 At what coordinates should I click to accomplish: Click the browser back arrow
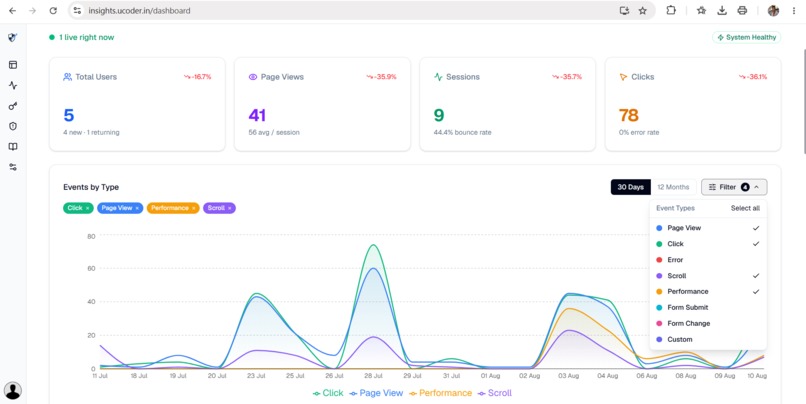tap(12, 10)
